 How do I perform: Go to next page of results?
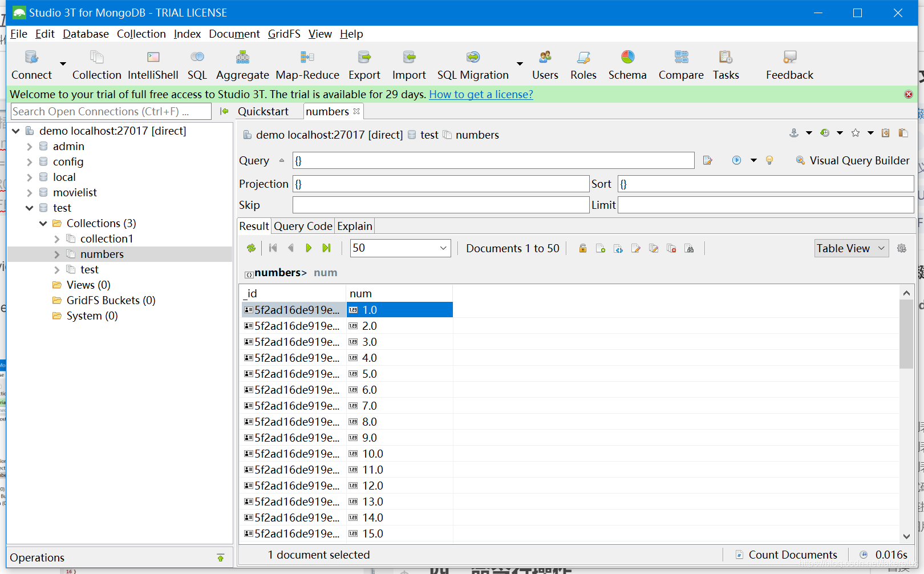[309, 248]
